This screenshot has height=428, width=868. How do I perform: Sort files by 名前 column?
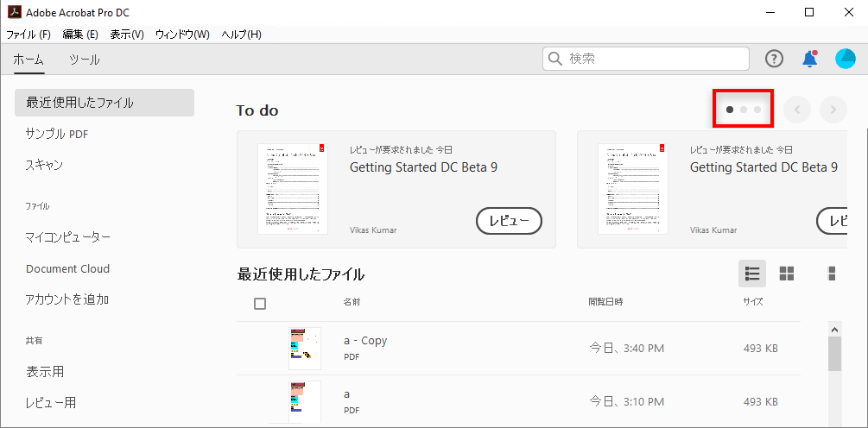[352, 302]
